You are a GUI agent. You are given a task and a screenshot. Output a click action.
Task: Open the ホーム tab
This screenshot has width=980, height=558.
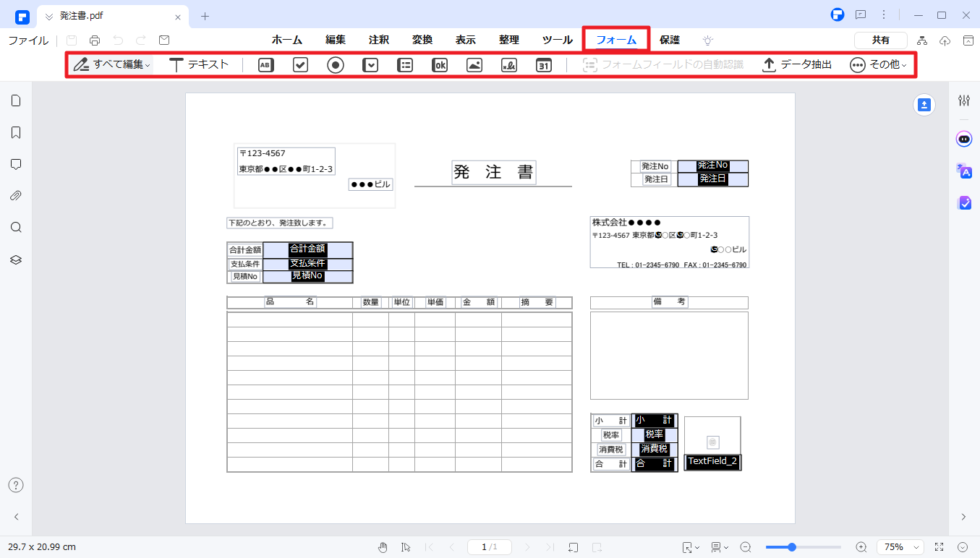click(x=287, y=40)
